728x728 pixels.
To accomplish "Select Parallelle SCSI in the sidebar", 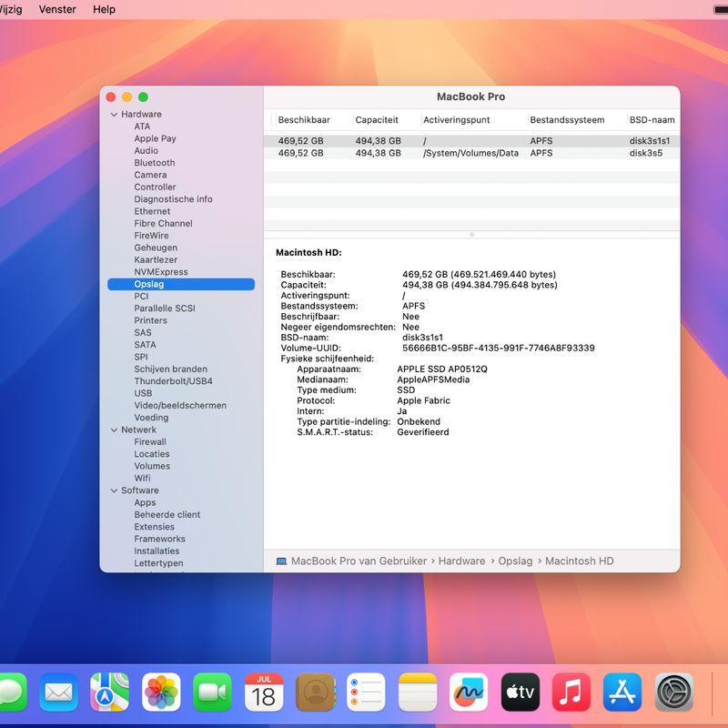I will 165,308.
